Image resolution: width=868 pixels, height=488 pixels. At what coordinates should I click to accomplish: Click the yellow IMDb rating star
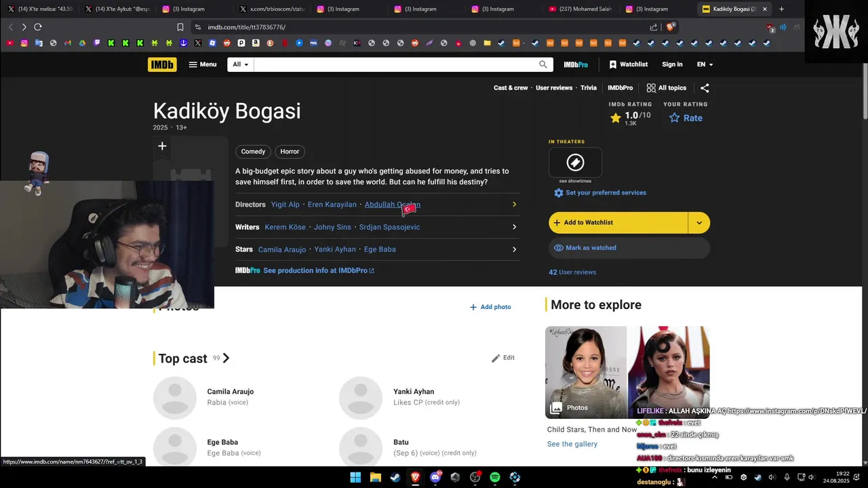[616, 118]
